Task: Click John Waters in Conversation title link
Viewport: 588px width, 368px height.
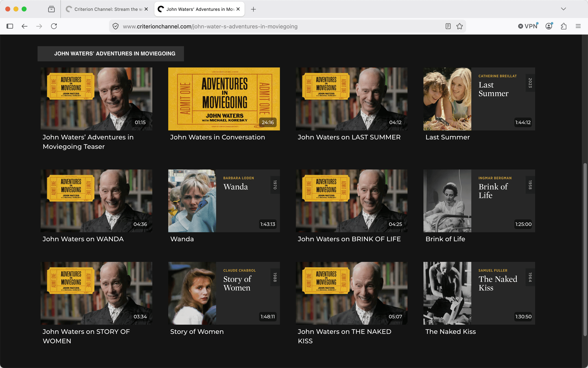Action: (x=217, y=137)
